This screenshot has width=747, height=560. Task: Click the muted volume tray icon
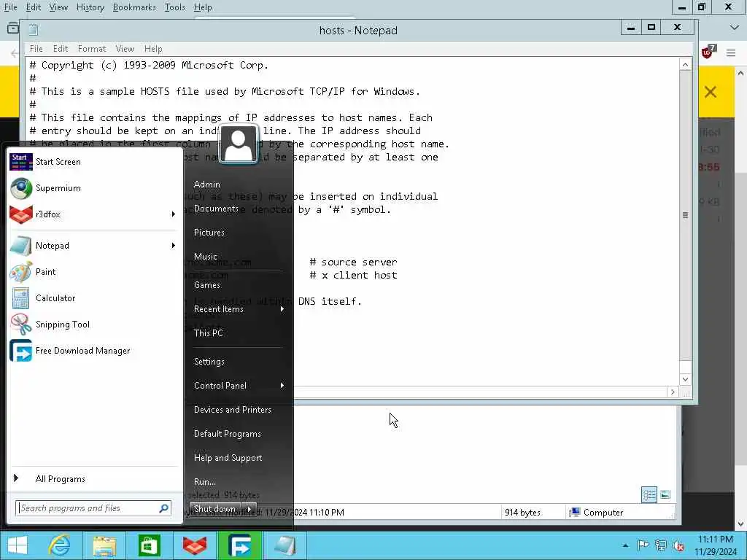coord(678,545)
